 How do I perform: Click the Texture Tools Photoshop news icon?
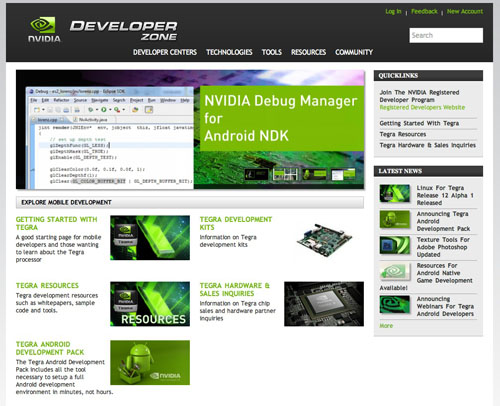point(395,245)
